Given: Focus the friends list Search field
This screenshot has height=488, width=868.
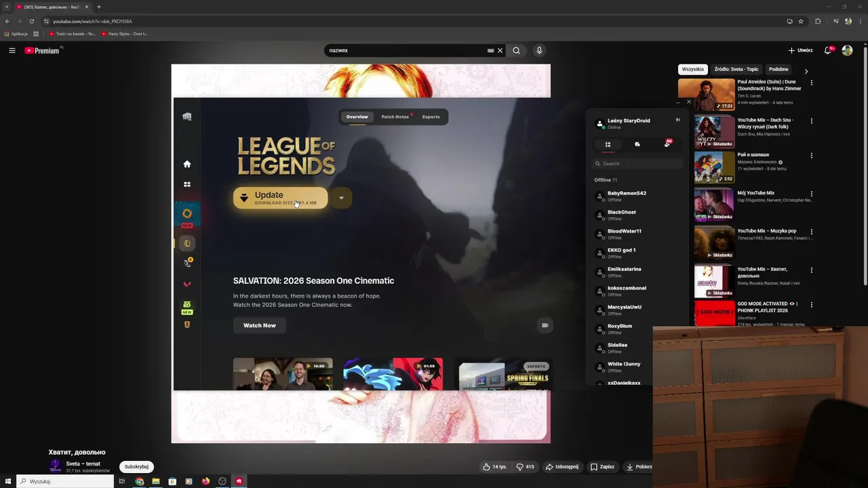Looking at the screenshot, I should [x=637, y=163].
